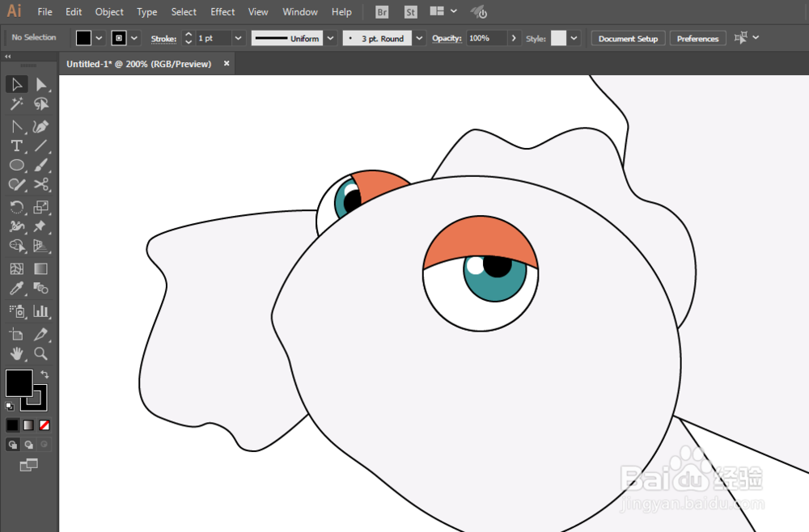Select the Magic Wand tool
Screen dimensions: 809x532
click(x=16, y=104)
